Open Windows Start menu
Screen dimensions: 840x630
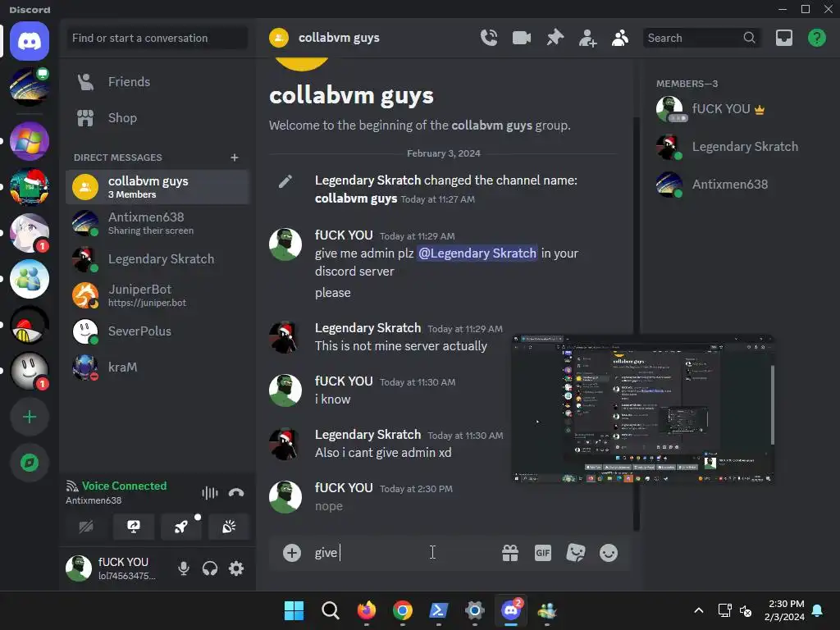294,610
